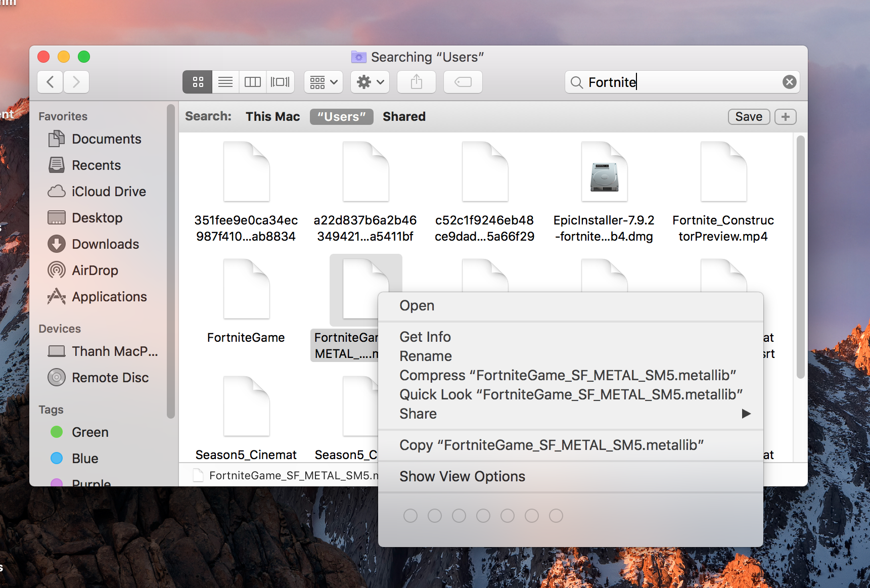Click into the Fortnite search field

coord(682,82)
